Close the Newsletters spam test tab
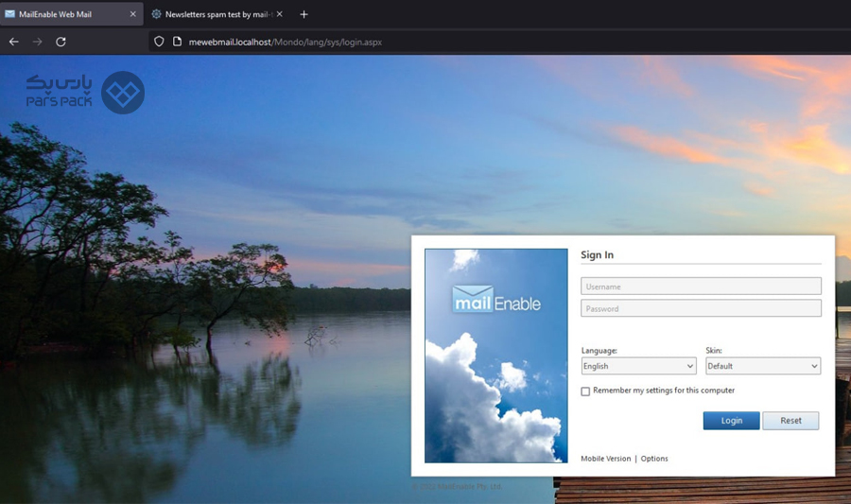 [280, 14]
